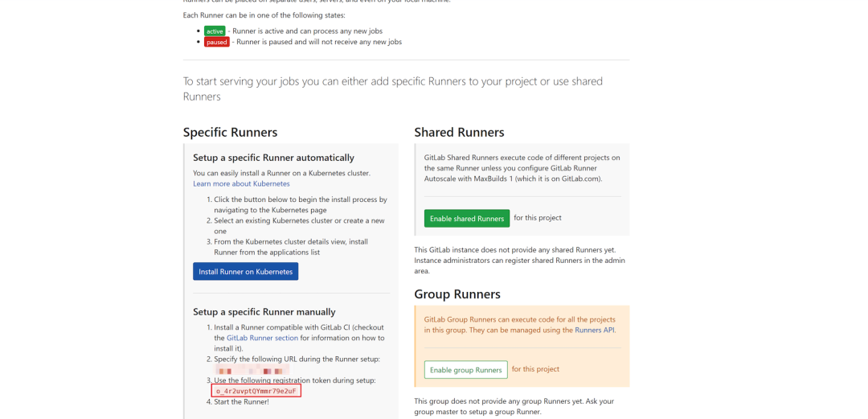
Task: Click the Group Runners heading
Action: click(x=457, y=294)
